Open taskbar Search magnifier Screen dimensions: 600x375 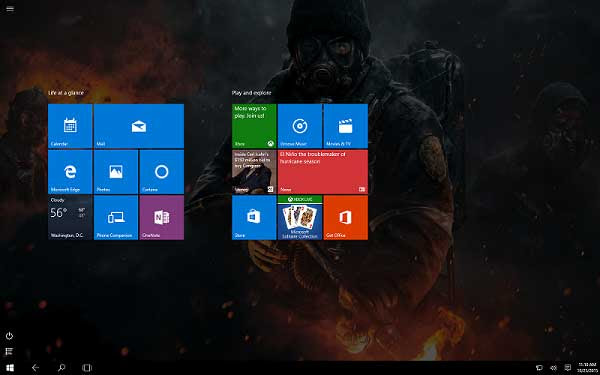(x=61, y=368)
